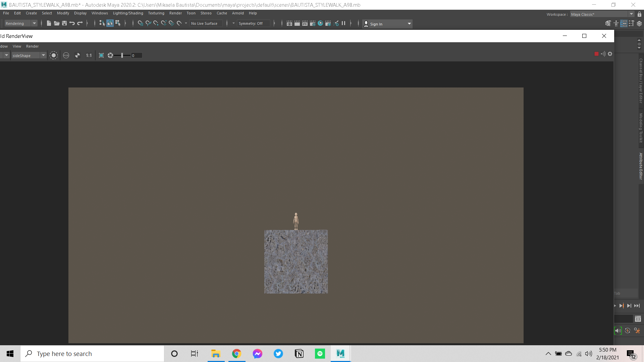This screenshot has height=362, width=644.
Task: Open the Render Settings icon
Action: tap(313, 23)
